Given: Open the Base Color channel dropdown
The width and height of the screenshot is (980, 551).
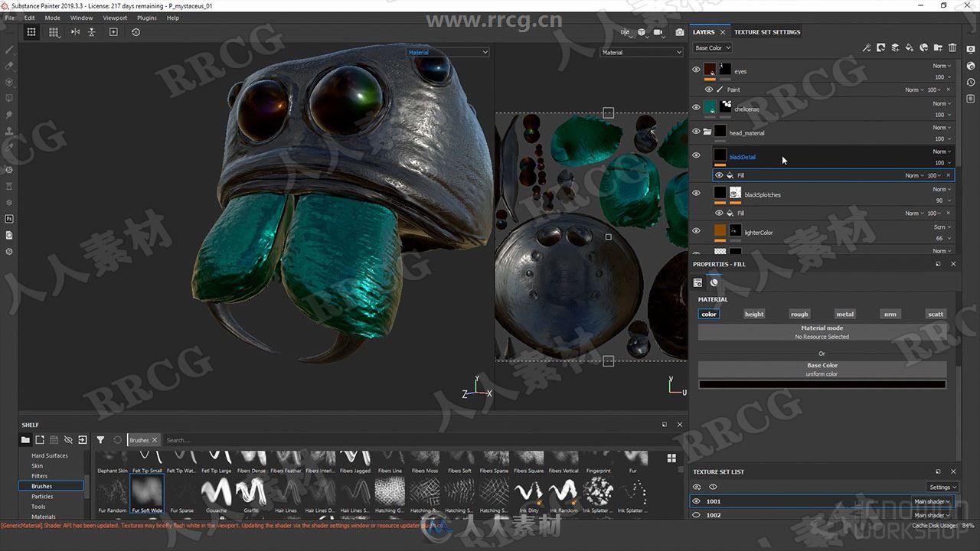Looking at the screenshot, I should pos(712,48).
